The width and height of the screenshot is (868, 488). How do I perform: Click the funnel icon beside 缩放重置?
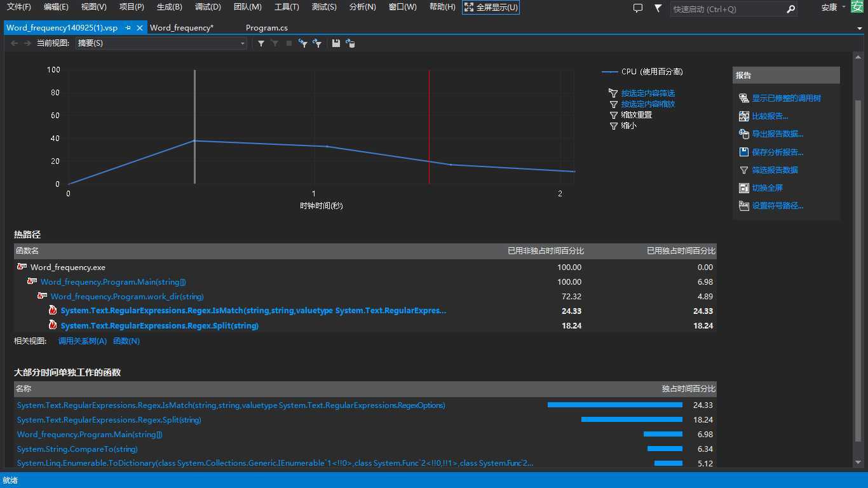click(613, 115)
